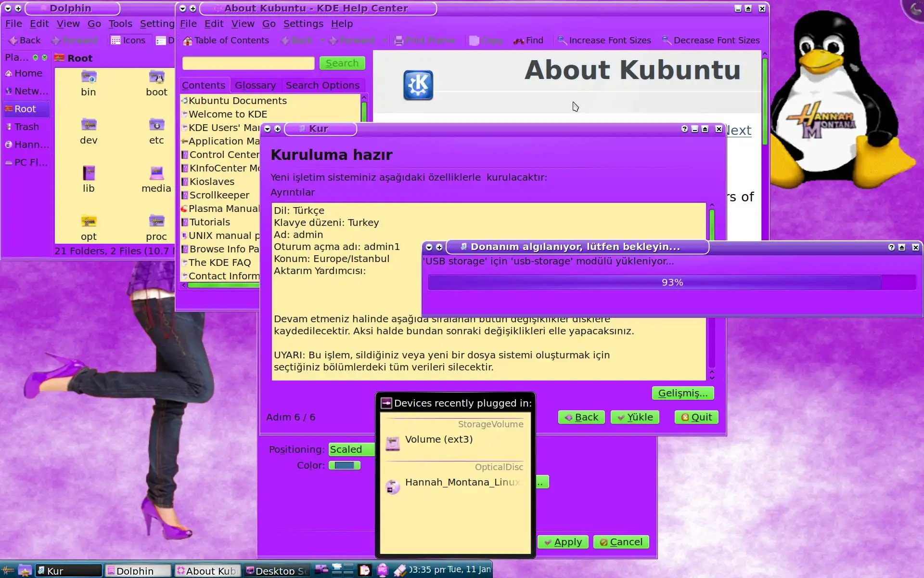This screenshot has width=924, height=578.
Task: Click the Find binoculars toolbar icon
Action: coord(518,41)
